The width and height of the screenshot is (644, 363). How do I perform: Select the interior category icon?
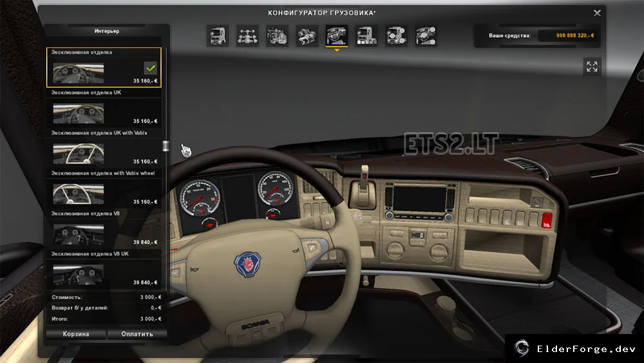click(x=337, y=35)
